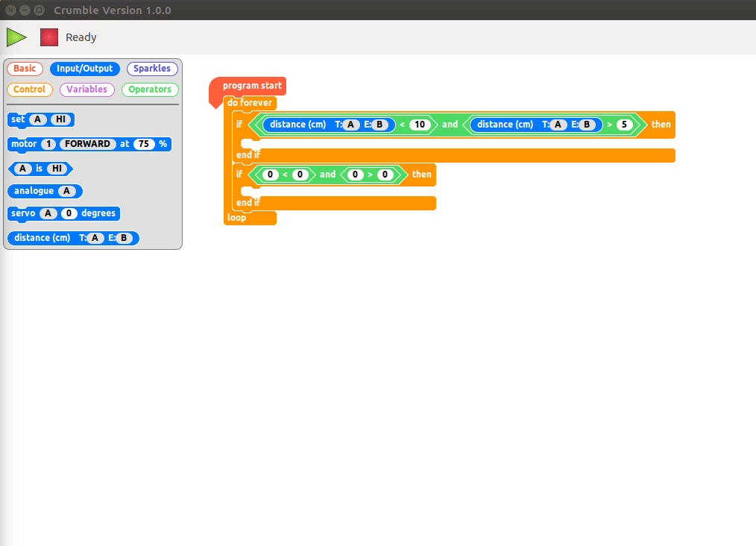Minimize the Crumble window
The width and height of the screenshot is (756, 546).
coord(25,10)
